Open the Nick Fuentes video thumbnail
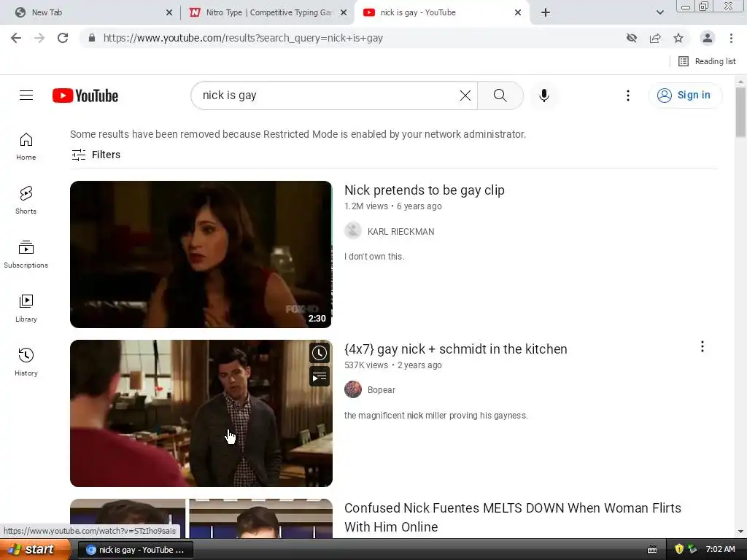The width and height of the screenshot is (747, 560). [201, 518]
